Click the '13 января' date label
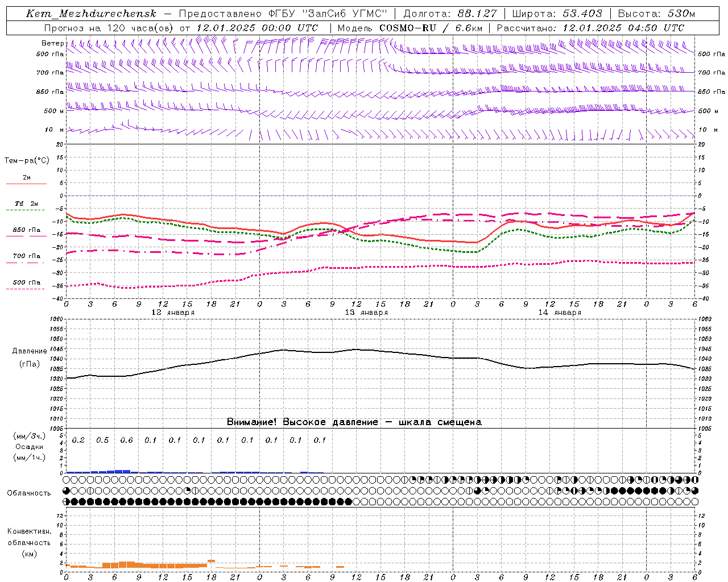Screen dimensions: 728x582 (366, 313)
